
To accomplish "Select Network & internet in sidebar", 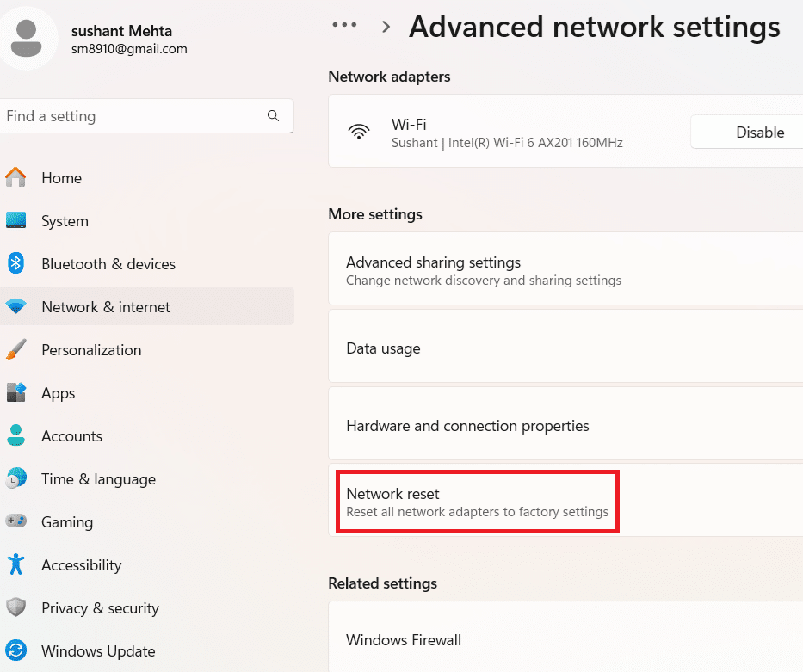I will click(x=105, y=307).
